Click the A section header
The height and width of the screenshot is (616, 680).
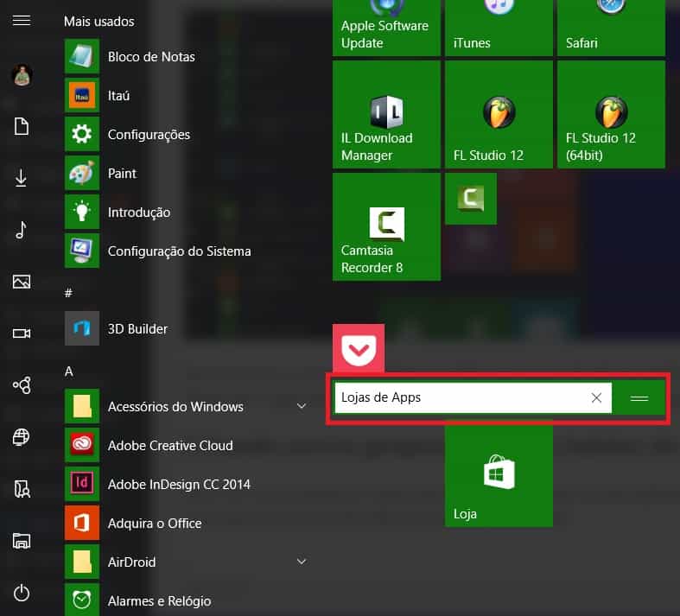(x=68, y=372)
